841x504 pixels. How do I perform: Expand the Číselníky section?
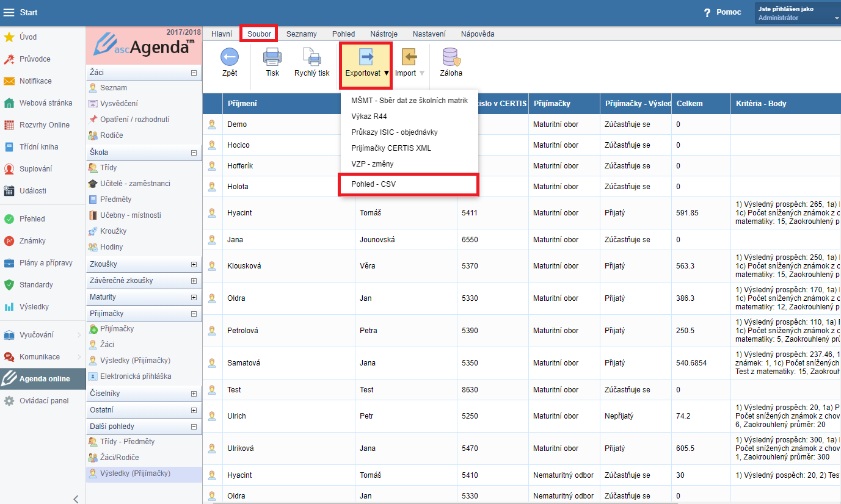(x=194, y=394)
